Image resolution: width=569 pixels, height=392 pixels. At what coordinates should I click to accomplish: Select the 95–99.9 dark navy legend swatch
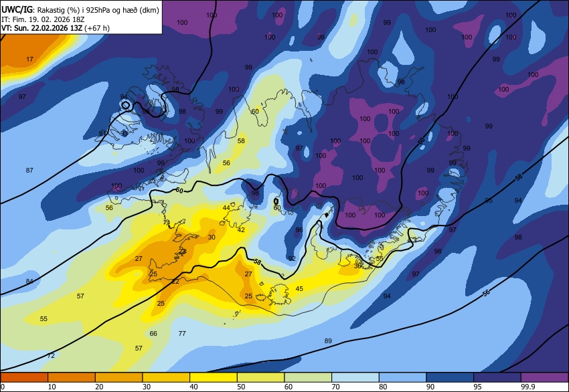tap(497, 377)
